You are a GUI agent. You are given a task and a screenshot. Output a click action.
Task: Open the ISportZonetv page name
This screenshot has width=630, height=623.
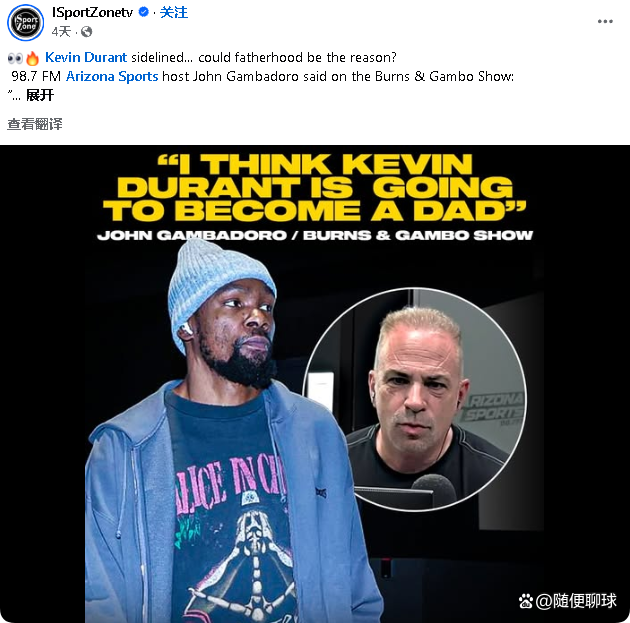click(92, 12)
